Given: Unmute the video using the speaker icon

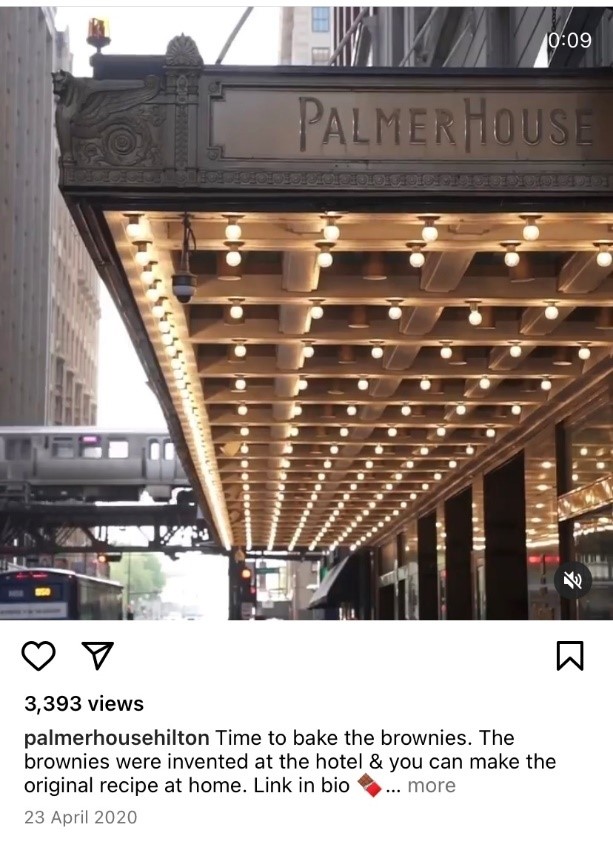Looking at the screenshot, I should coord(573,580).
